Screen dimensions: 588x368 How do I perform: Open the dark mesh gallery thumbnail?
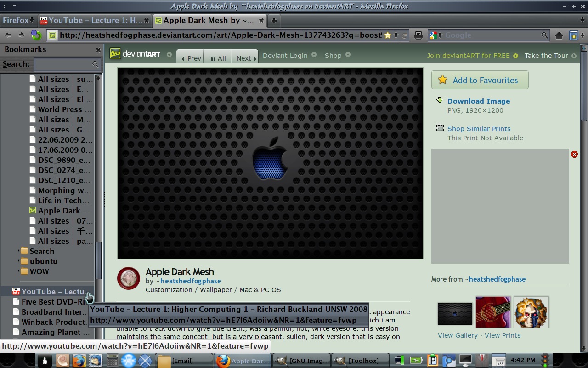pyautogui.click(x=455, y=314)
